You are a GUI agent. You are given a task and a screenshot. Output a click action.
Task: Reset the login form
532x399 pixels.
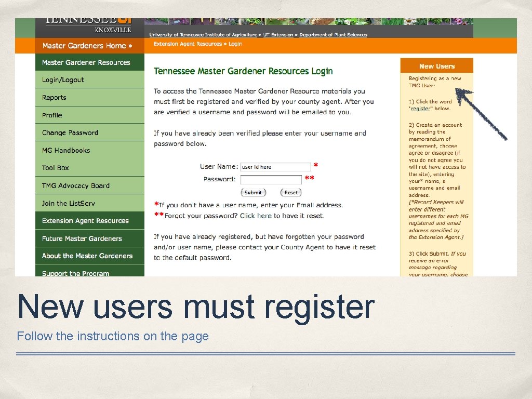(x=291, y=192)
